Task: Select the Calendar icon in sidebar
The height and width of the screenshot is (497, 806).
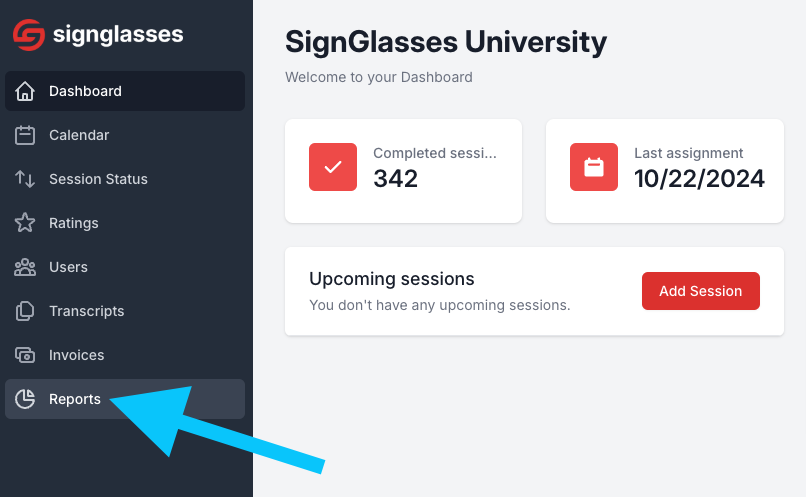Action: (25, 135)
